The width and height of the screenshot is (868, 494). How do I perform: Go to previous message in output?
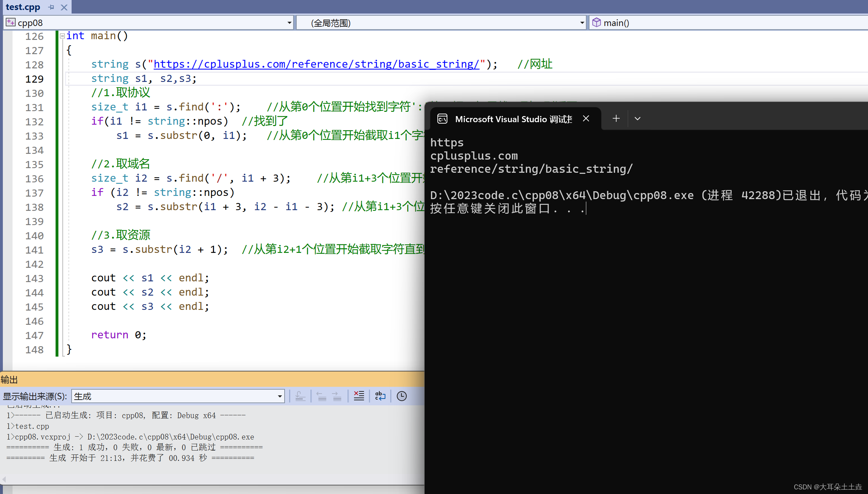click(322, 396)
